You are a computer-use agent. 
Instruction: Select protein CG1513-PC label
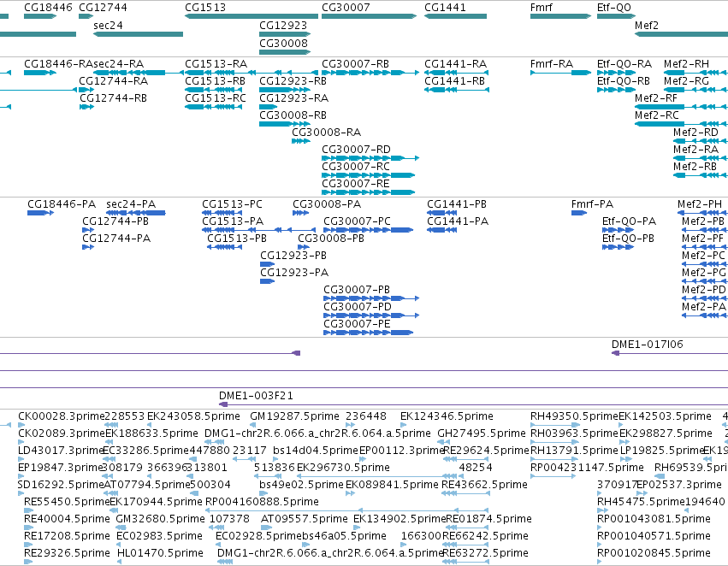click(232, 204)
